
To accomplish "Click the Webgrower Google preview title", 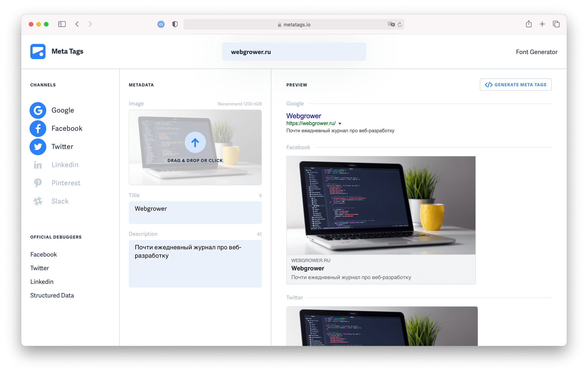I will [304, 116].
